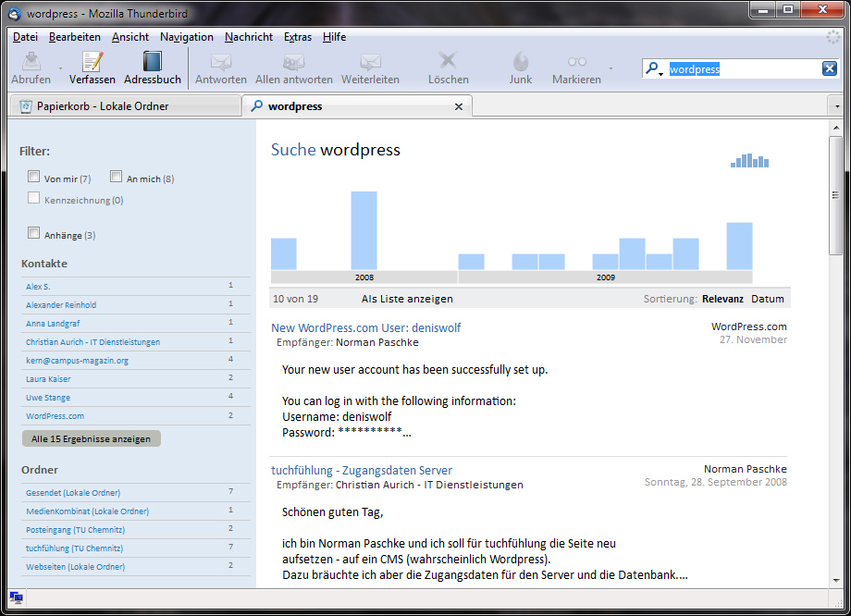Click the tallest 2008 timeline bar
Screen dimensions: 851x616
pos(364,230)
